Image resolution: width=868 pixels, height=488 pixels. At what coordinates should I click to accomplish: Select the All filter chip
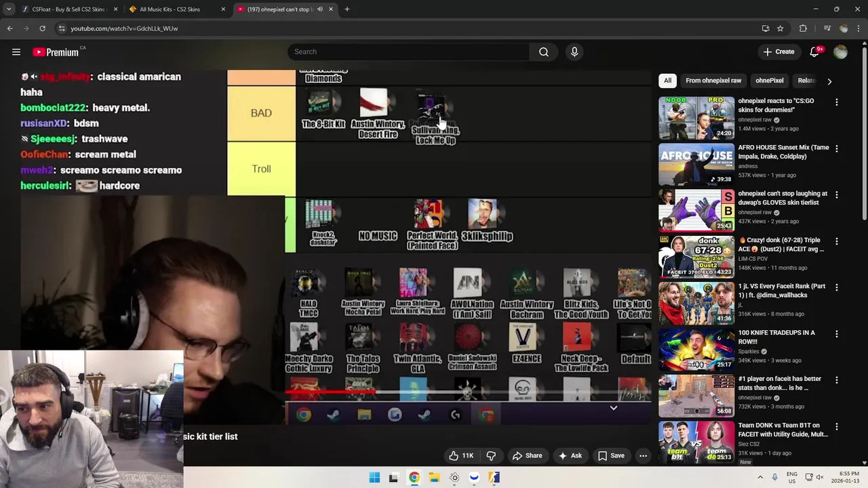[x=667, y=81]
